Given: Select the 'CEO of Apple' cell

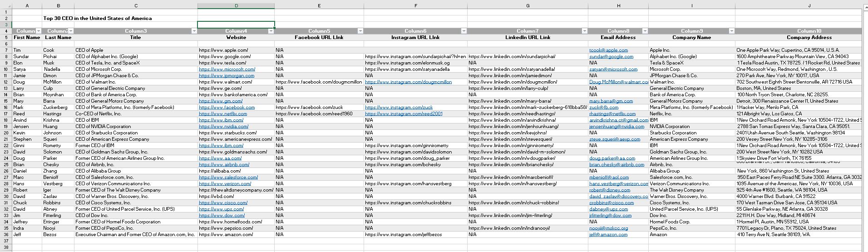Looking at the screenshot, I should pyautogui.click(x=136, y=50).
